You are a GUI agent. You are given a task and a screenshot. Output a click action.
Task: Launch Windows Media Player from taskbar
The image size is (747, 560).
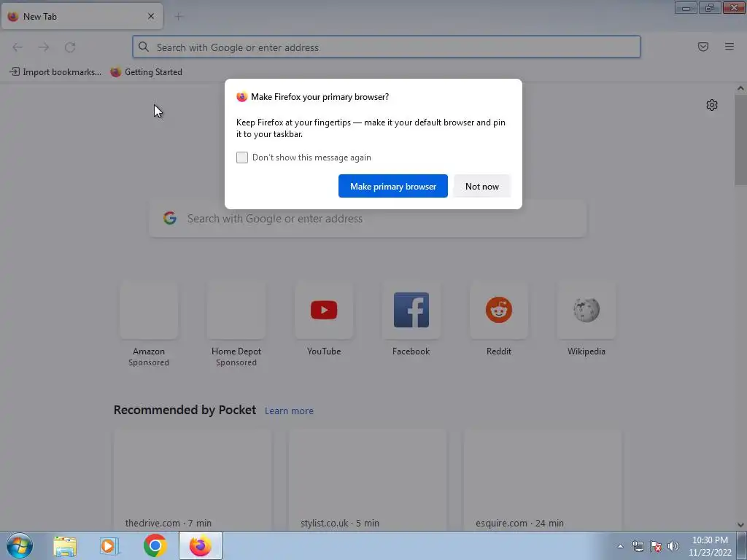tap(109, 545)
